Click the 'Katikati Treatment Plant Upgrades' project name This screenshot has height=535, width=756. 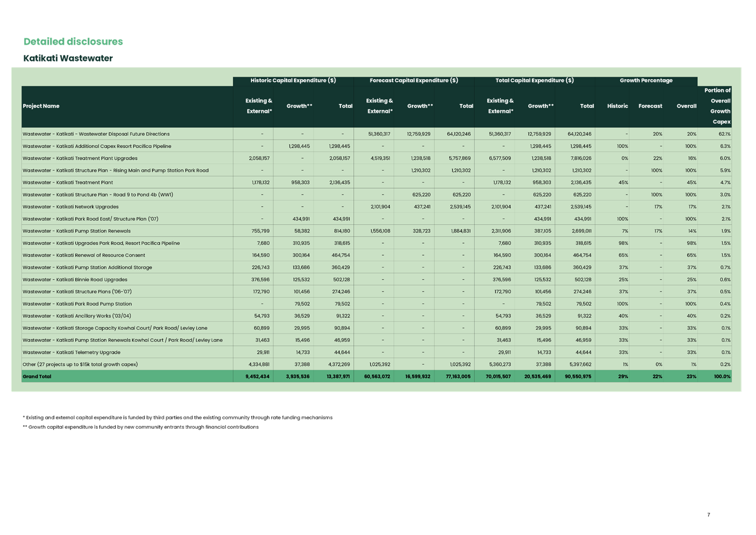pyautogui.click(x=80, y=158)
